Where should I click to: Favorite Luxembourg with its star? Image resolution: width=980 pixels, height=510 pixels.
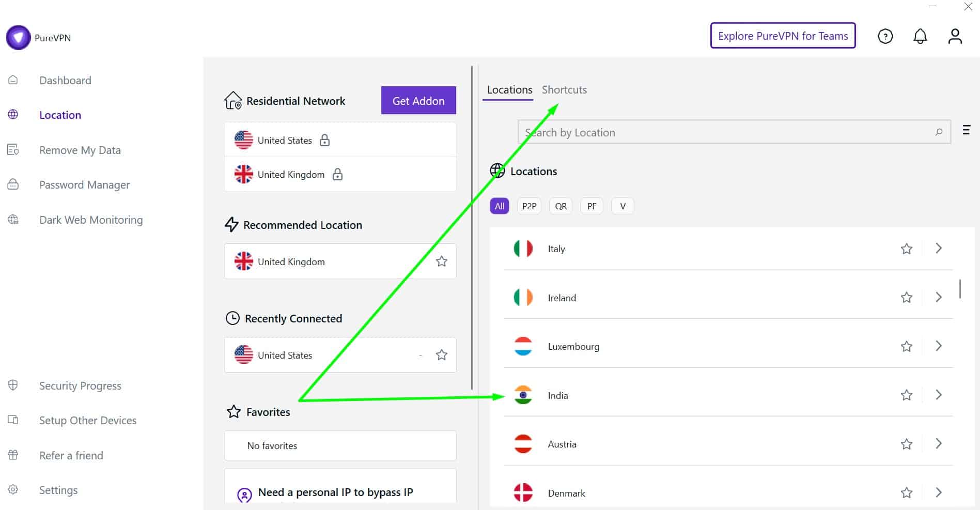pos(906,346)
